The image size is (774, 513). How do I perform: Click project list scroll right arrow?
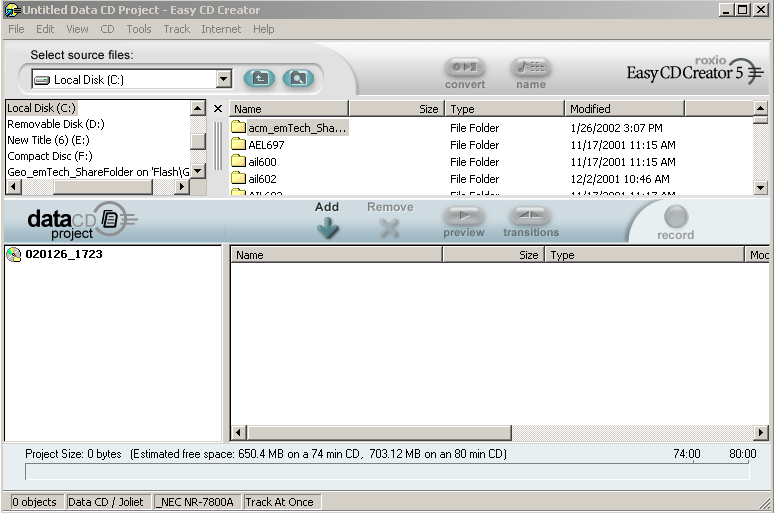pyautogui.click(x=761, y=433)
